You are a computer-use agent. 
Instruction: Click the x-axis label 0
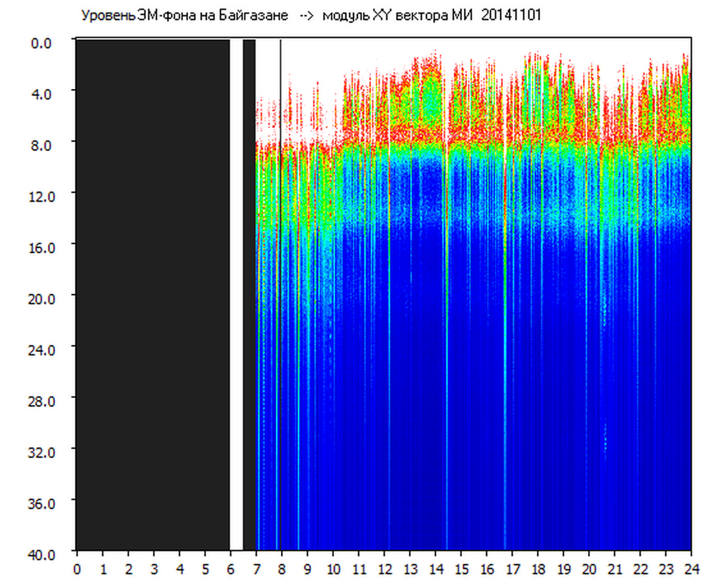[x=77, y=569]
